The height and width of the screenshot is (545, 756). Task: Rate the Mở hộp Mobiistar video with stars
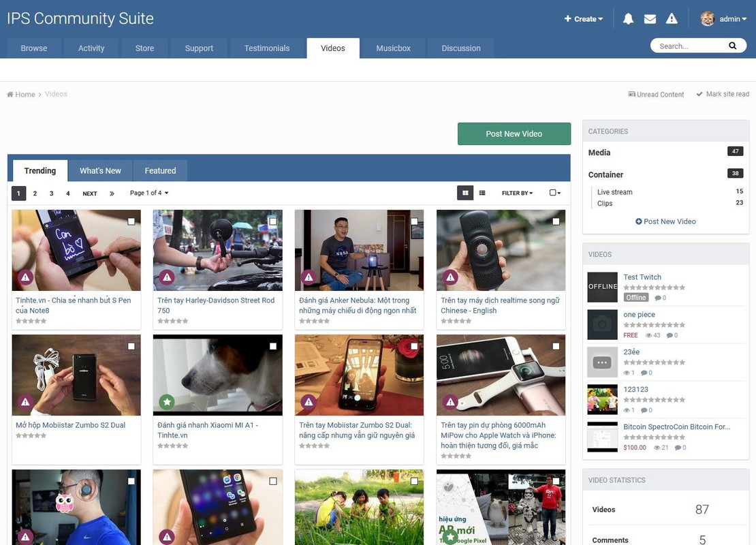coord(31,435)
